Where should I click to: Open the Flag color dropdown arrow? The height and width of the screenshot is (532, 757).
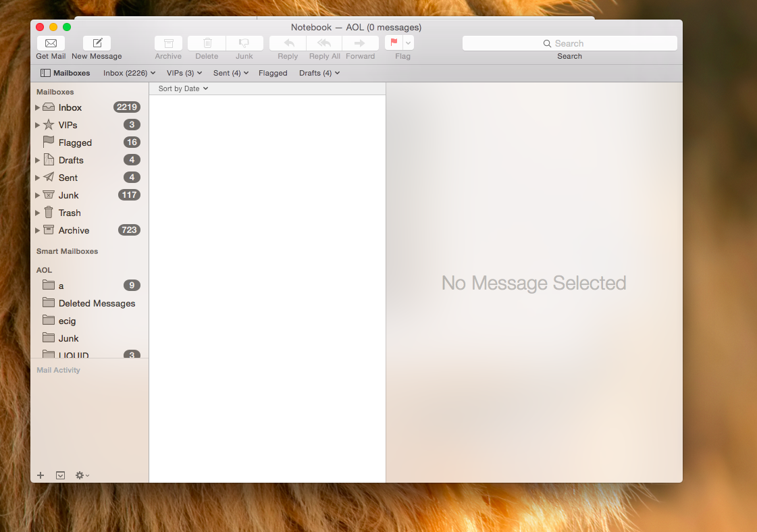[409, 43]
